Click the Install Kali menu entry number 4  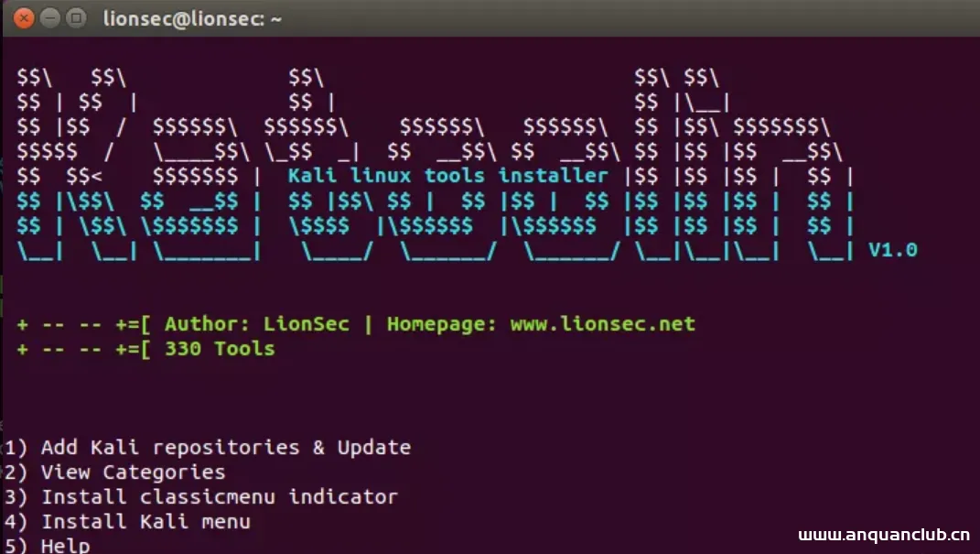click(x=12, y=521)
